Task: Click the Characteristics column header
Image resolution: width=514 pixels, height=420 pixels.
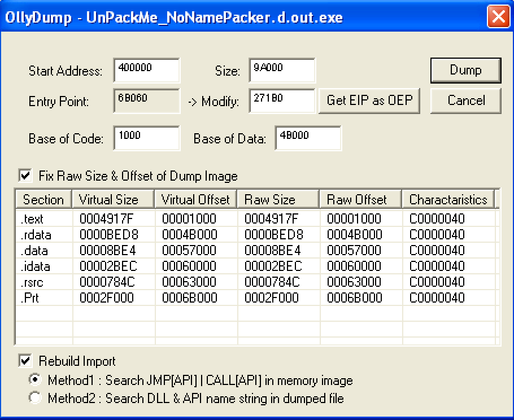Action: click(448, 199)
